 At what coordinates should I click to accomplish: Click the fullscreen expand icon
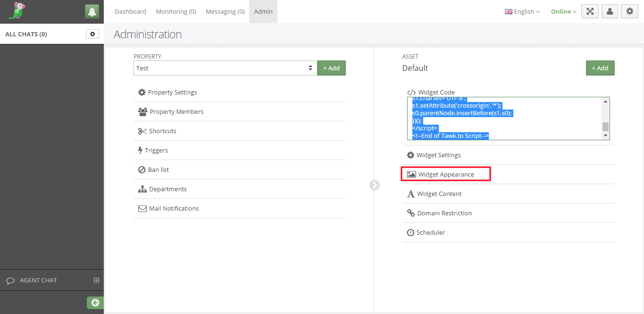tap(590, 12)
